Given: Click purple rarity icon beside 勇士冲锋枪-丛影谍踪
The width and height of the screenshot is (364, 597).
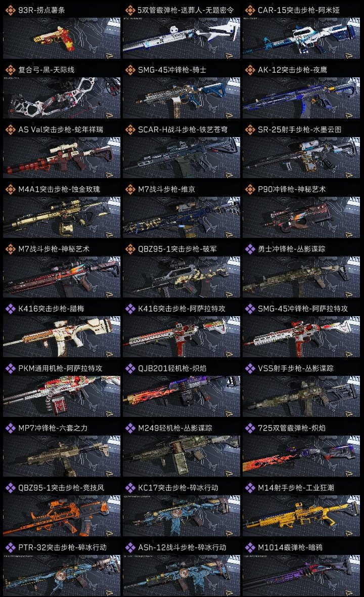Looking at the screenshot, I should pos(250,249).
